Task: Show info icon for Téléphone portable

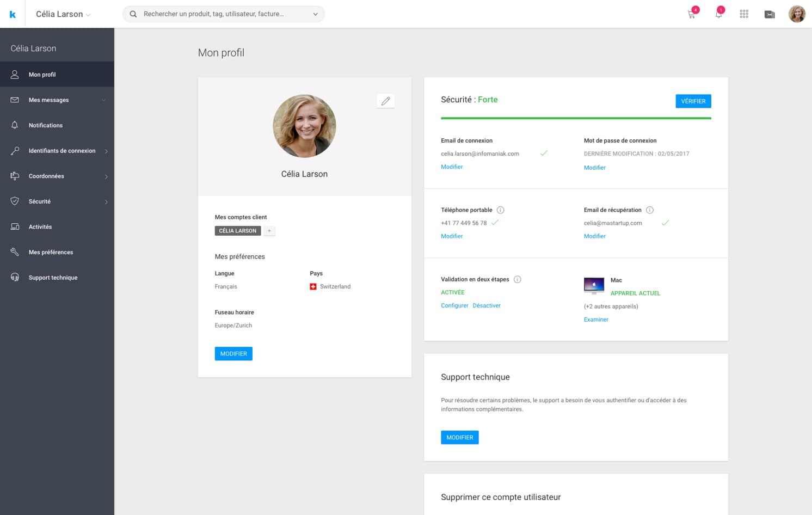Action: click(500, 210)
